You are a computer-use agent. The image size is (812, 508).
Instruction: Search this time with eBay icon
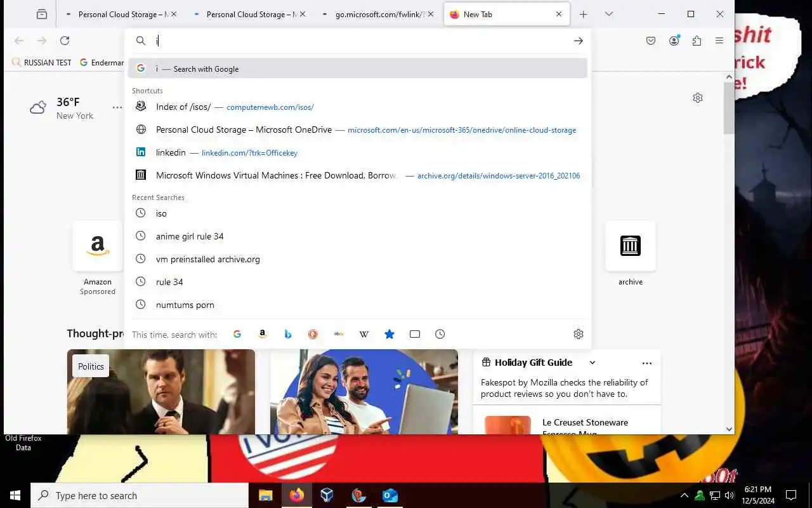(339, 334)
